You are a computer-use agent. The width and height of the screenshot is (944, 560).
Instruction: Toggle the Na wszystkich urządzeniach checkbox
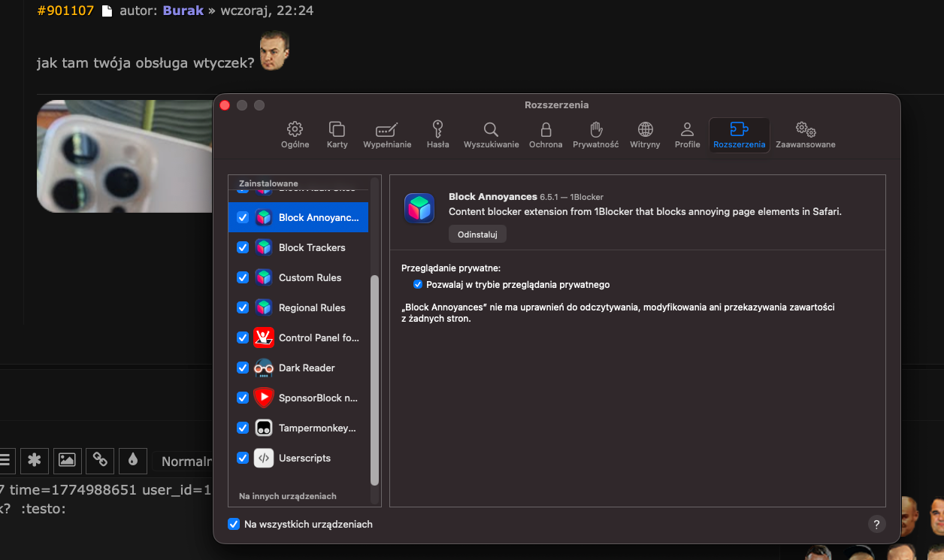(234, 524)
